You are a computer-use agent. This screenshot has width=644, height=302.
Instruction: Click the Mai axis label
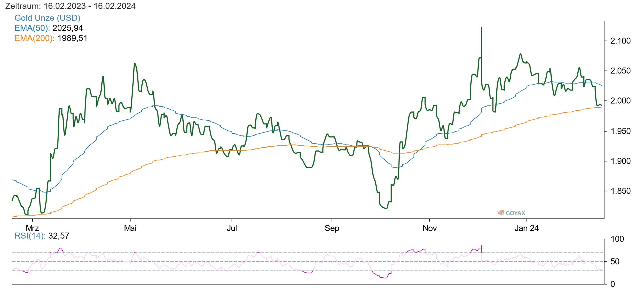[130, 228]
